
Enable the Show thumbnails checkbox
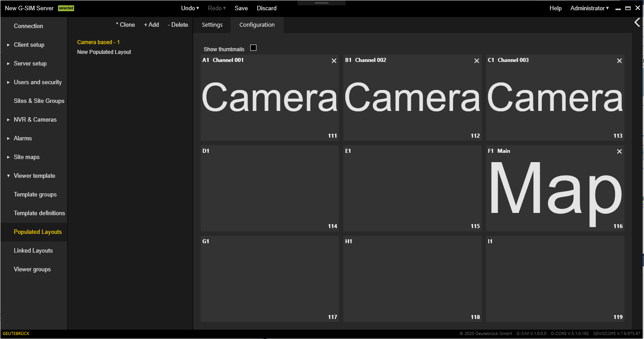coord(253,48)
